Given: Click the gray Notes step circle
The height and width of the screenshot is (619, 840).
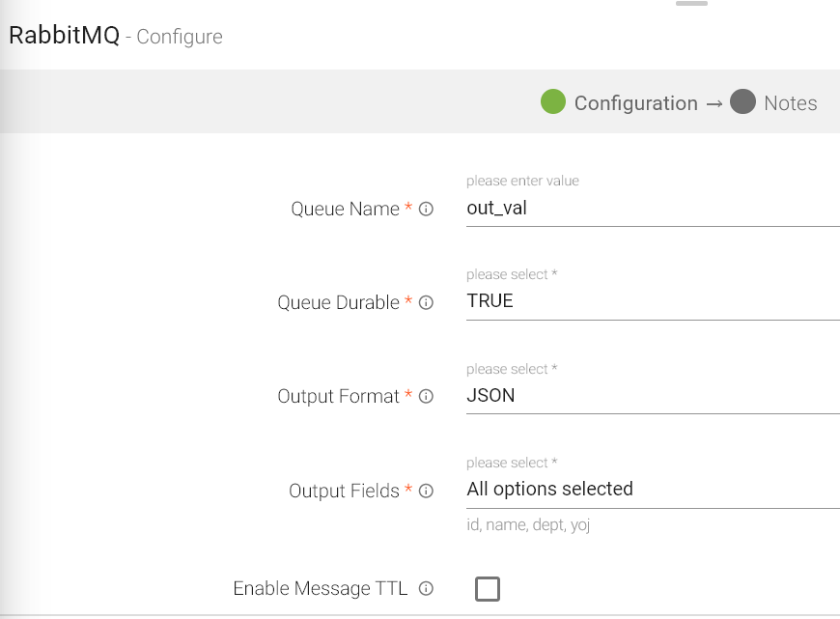Looking at the screenshot, I should 742,101.
